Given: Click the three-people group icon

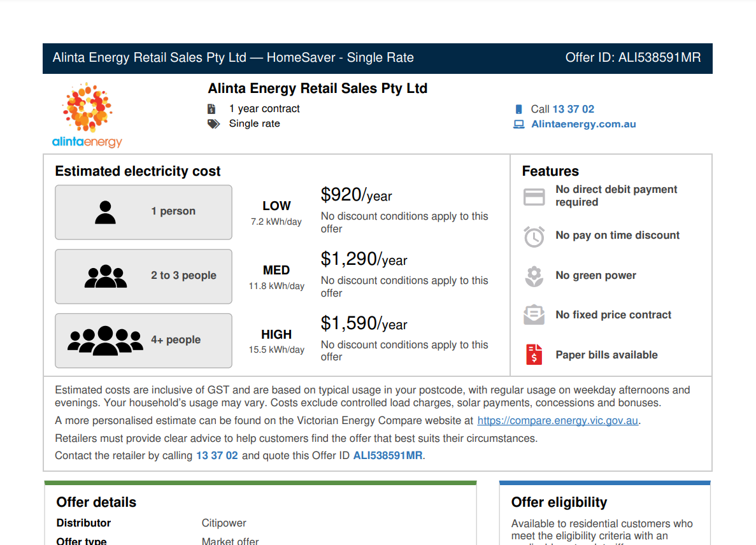Looking at the screenshot, I should [106, 276].
